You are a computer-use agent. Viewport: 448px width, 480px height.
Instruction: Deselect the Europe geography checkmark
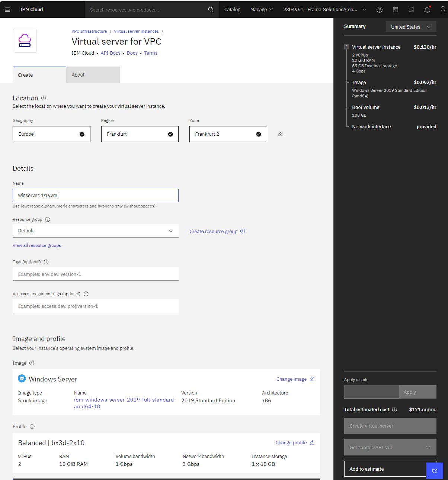(x=82, y=134)
